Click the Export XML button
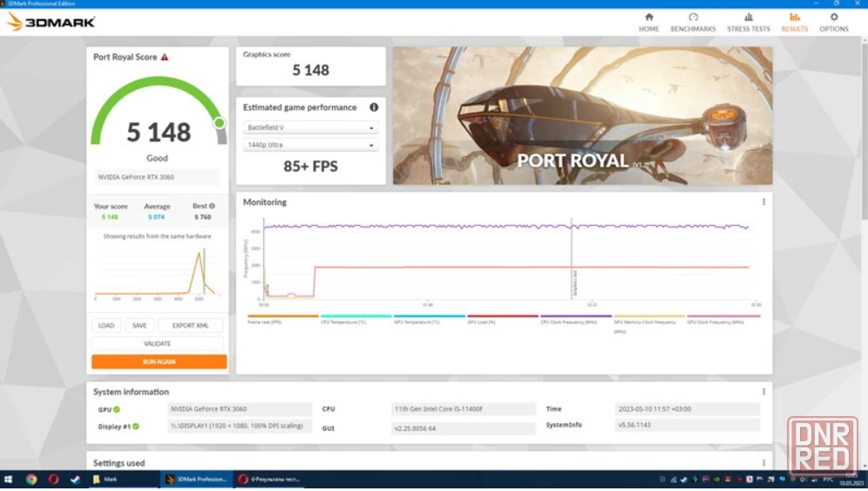868x491 pixels. pos(190,325)
